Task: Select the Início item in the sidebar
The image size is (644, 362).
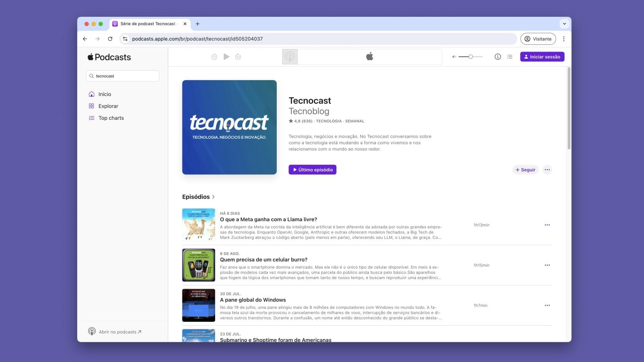Action: 104,94
